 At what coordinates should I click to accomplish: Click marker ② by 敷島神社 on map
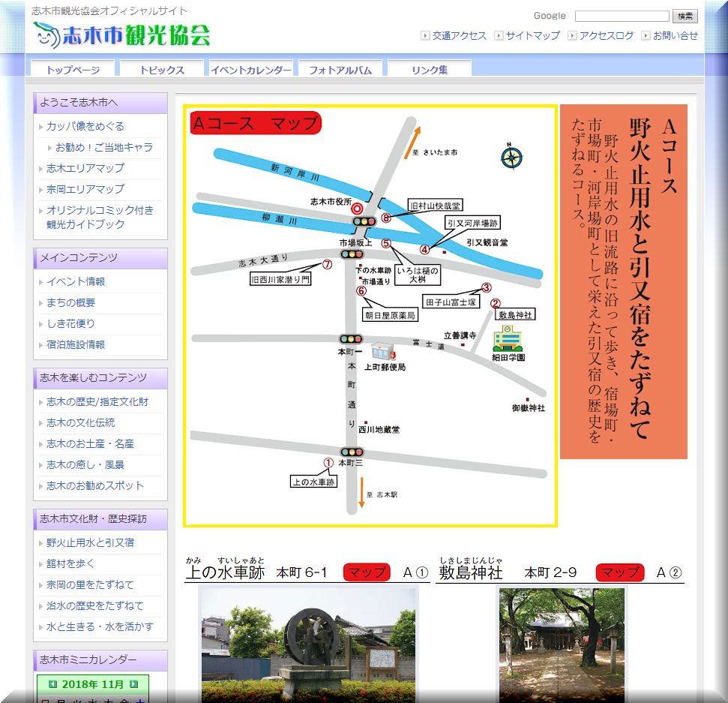pyautogui.click(x=496, y=303)
